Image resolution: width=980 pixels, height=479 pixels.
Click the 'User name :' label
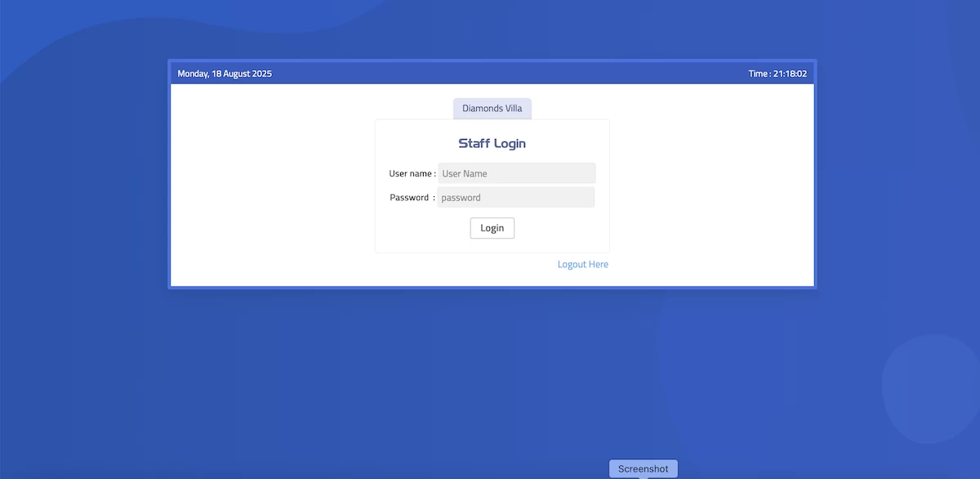point(412,173)
